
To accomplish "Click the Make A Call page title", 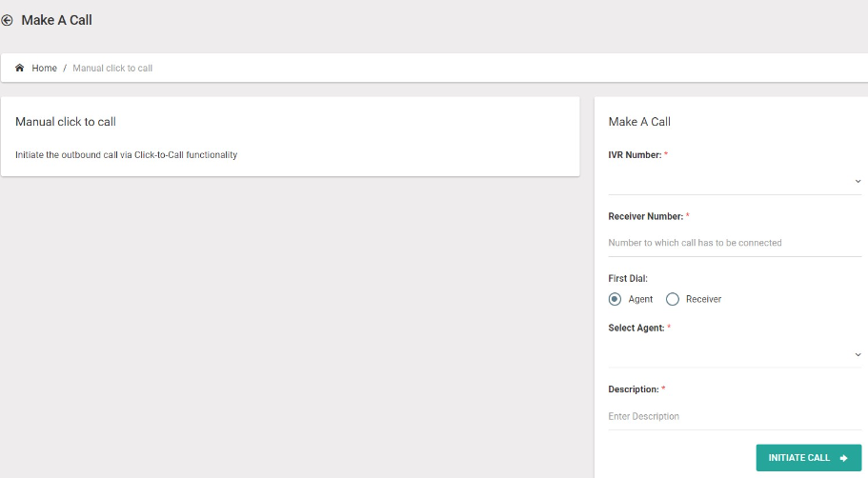I will [56, 20].
